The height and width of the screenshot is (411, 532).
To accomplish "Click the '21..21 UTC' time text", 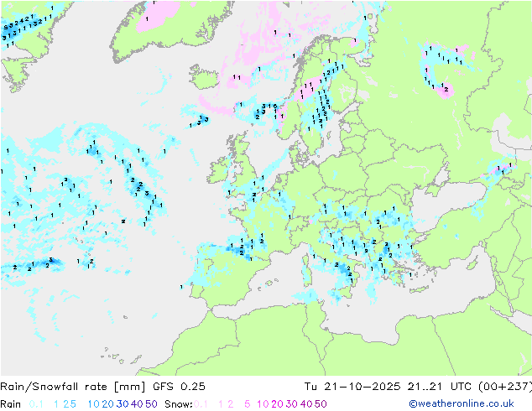I will point(440,387).
